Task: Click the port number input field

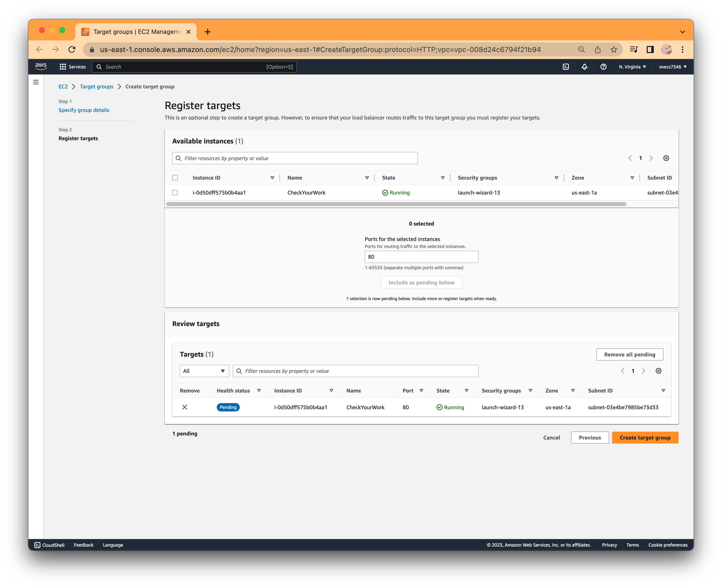Action: [421, 257]
